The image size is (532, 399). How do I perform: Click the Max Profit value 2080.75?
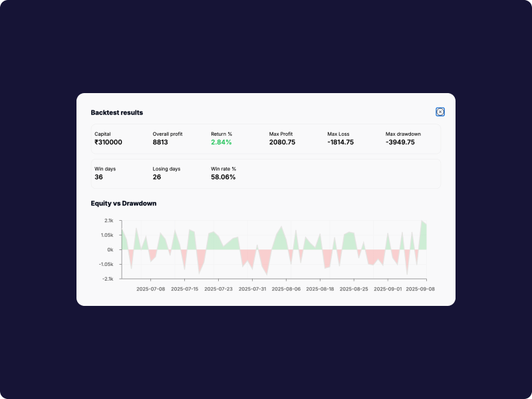point(282,142)
